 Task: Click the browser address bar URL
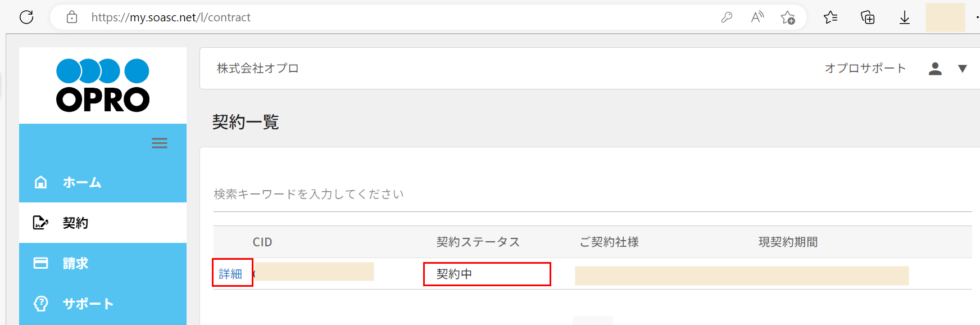[x=171, y=17]
